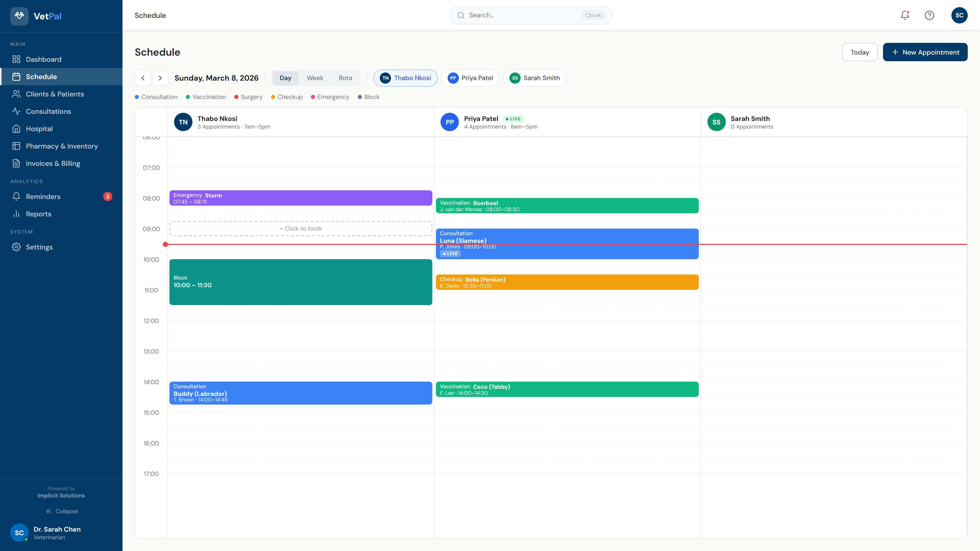Deselect vet Priya Patel's schedule chip
The image size is (980, 551).
point(470,78)
